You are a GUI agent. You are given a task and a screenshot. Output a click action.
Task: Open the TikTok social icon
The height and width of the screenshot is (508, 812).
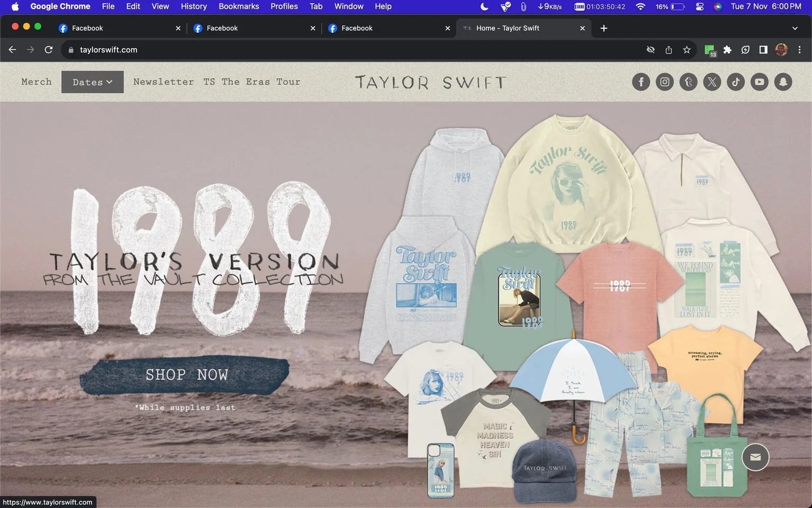(x=736, y=82)
